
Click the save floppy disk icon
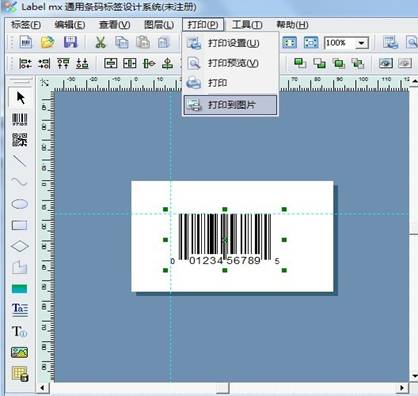pos(70,42)
